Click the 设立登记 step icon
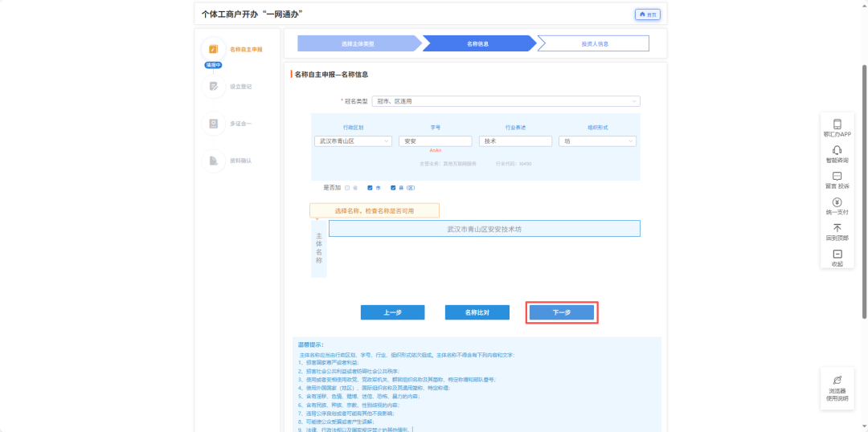The height and width of the screenshot is (432, 868). click(x=214, y=86)
